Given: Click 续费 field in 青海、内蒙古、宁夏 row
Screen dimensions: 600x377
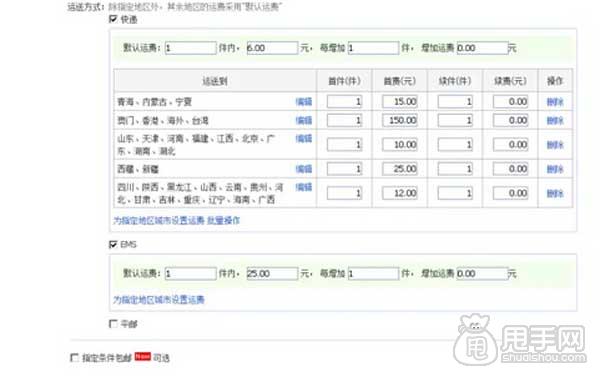Looking at the screenshot, I should 510,101.
